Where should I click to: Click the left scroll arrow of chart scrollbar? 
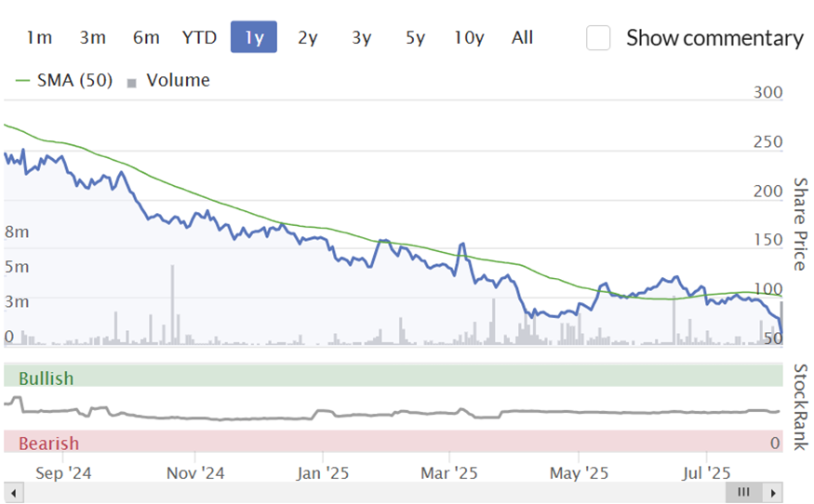[14, 493]
